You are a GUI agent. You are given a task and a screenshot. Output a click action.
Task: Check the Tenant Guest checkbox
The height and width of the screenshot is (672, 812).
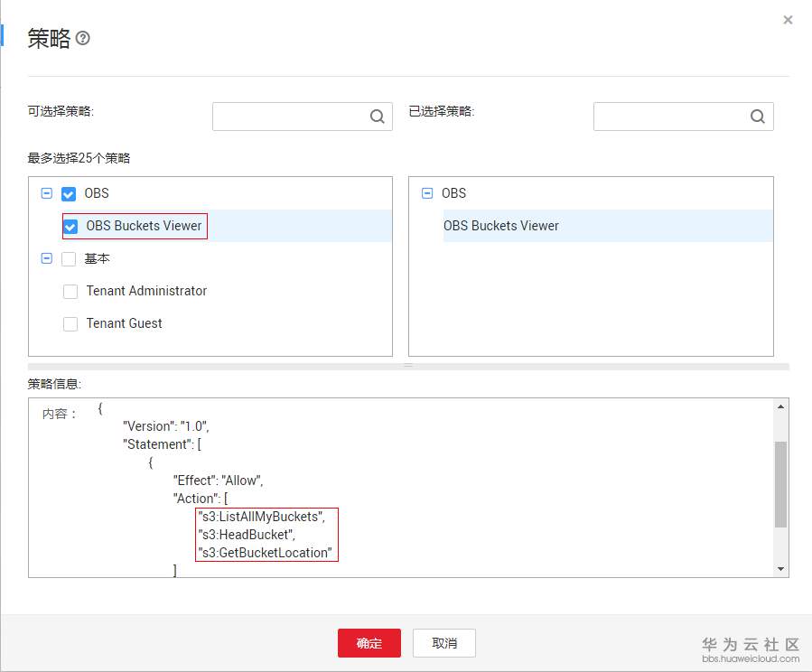click(x=70, y=324)
